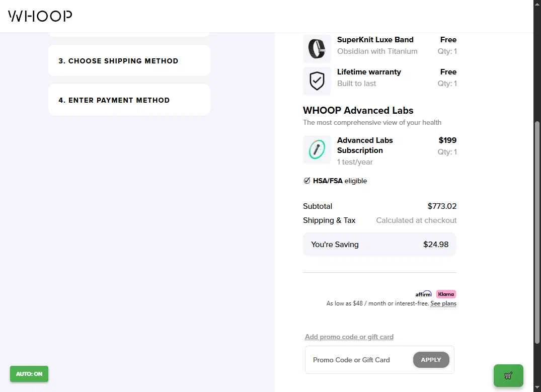Image resolution: width=541 pixels, height=392 pixels.
Task: Click the Lifetime warranty shield icon
Action: click(317, 81)
